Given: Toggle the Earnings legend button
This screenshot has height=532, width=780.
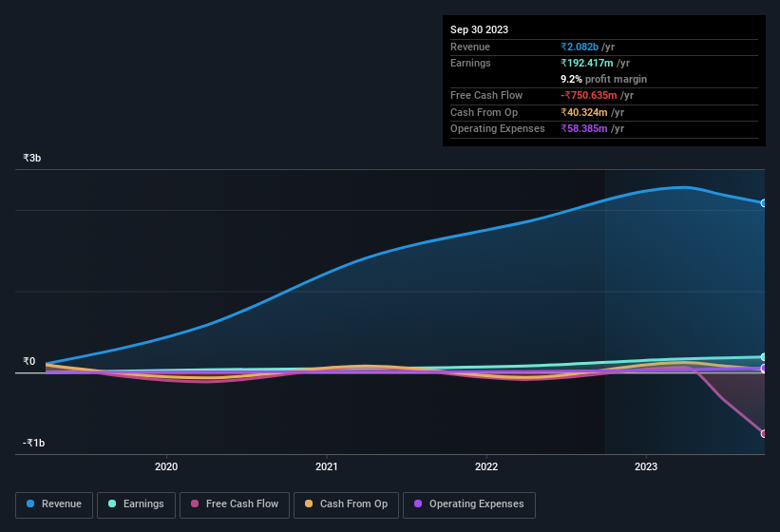Looking at the screenshot, I should tap(137, 504).
